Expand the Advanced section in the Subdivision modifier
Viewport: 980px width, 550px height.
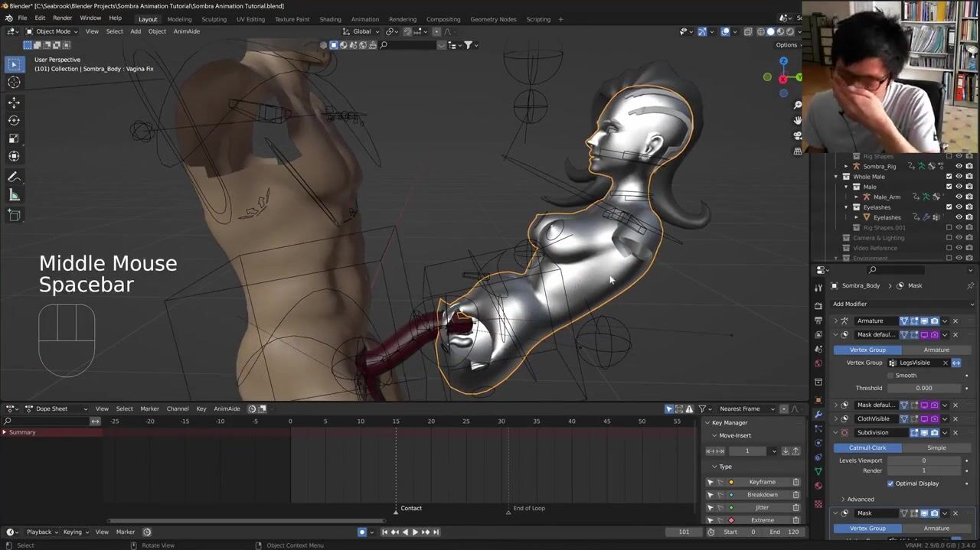click(860, 499)
